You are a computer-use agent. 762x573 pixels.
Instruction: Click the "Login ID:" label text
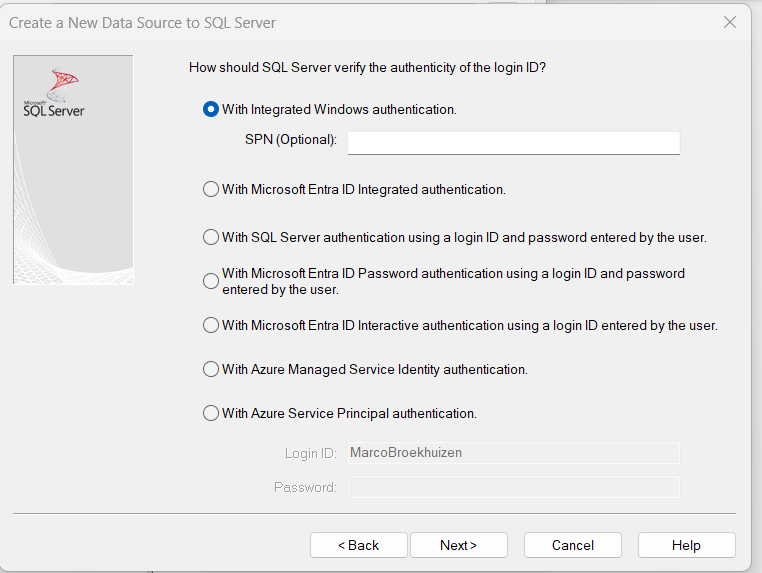pos(310,454)
